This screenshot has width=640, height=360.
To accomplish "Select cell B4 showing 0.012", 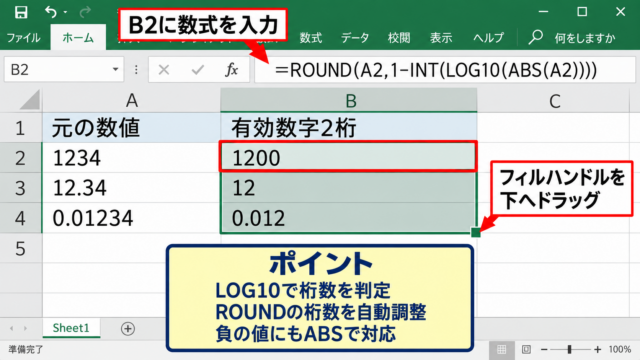I will 349,218.
